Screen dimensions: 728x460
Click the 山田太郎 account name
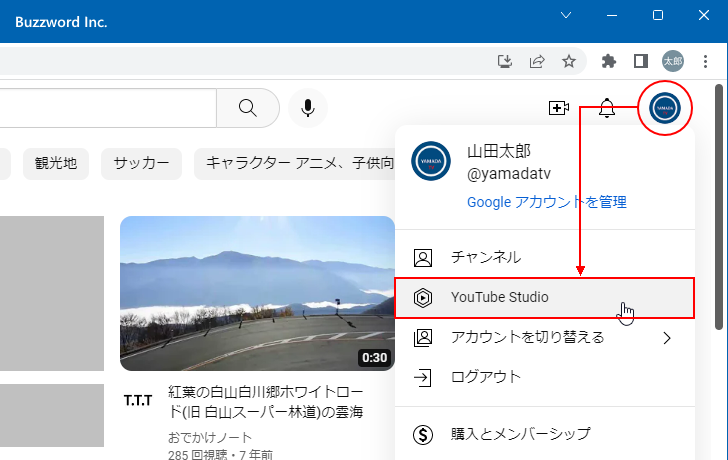499,151
